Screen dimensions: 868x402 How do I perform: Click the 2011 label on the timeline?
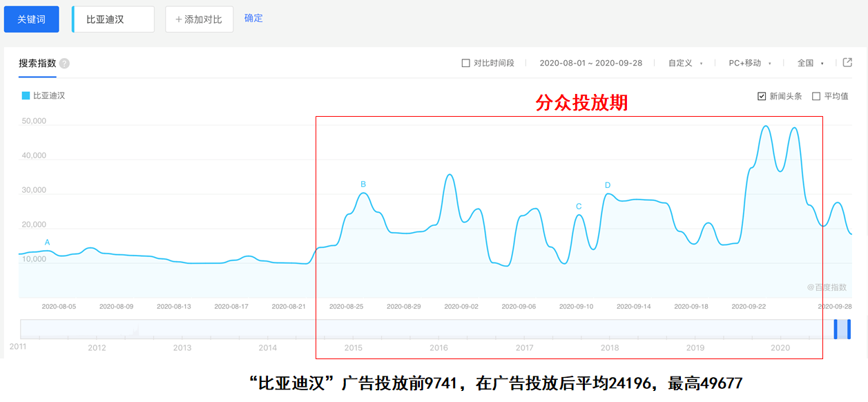18,346
